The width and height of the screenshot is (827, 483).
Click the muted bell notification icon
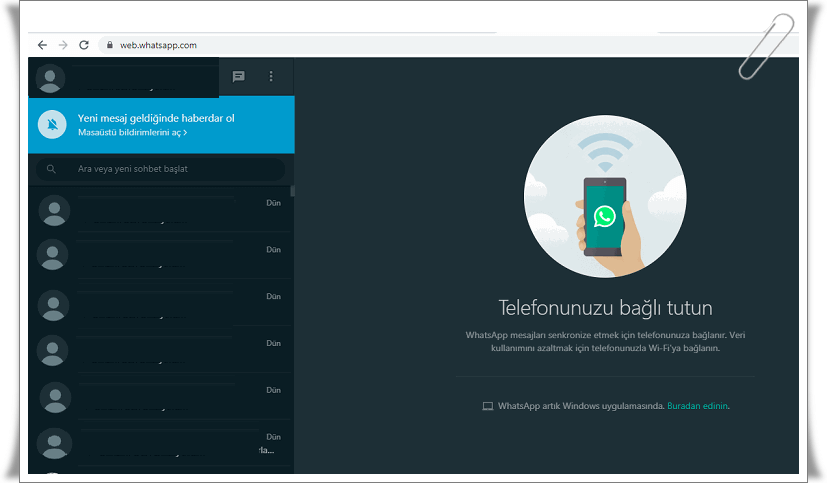52,124
